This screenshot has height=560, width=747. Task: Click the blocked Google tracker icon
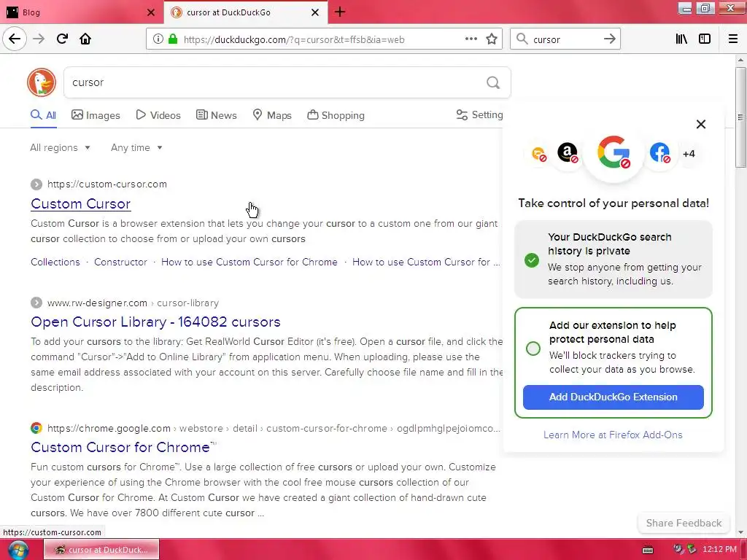coord(614,152)
